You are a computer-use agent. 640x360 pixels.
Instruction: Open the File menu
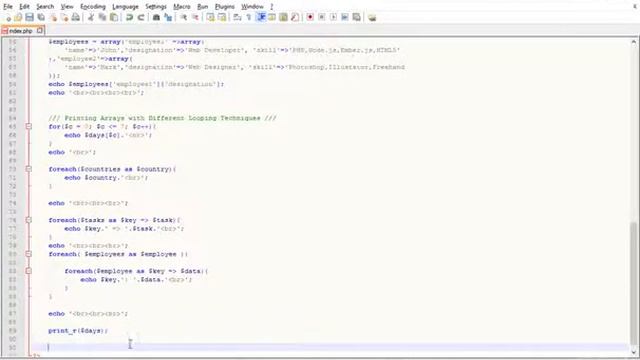pyautogui.click(x=8, y=7)
